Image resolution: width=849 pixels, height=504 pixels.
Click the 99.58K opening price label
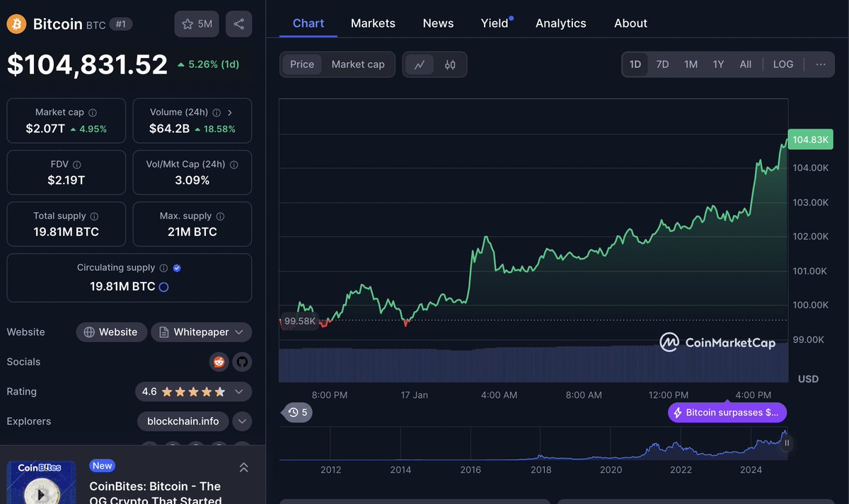(x=299, y=321)
